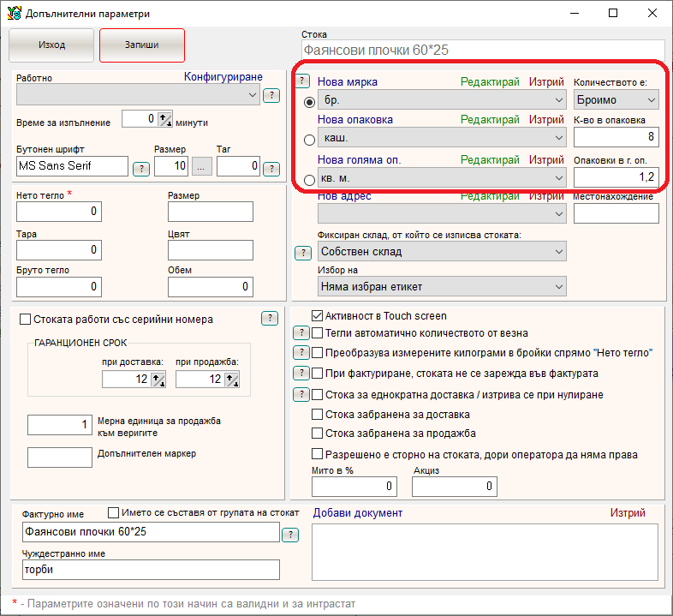Check Разрешено е сторно на стоката

[317, 454]
